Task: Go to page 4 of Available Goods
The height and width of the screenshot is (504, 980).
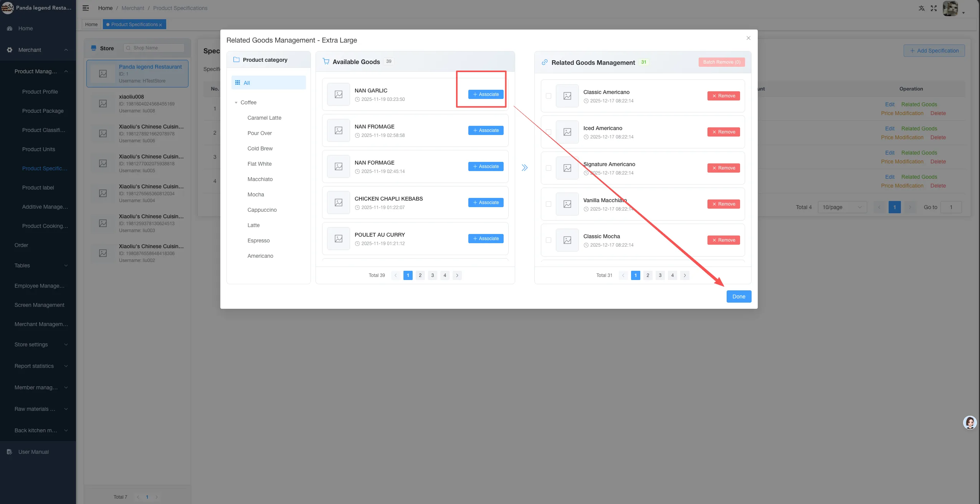Action: tap(445, 275)
